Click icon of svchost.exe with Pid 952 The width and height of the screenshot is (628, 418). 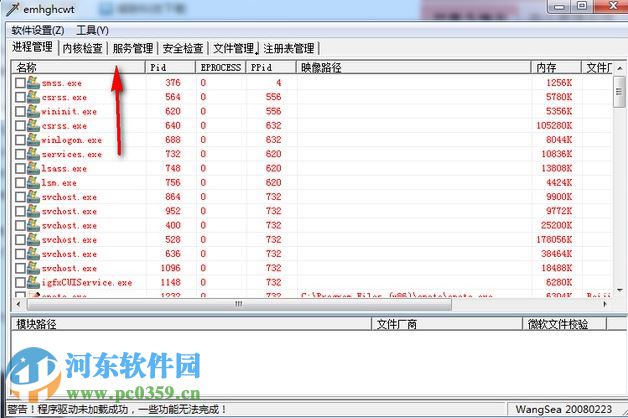pyautogui.click(x=33, y=211)
